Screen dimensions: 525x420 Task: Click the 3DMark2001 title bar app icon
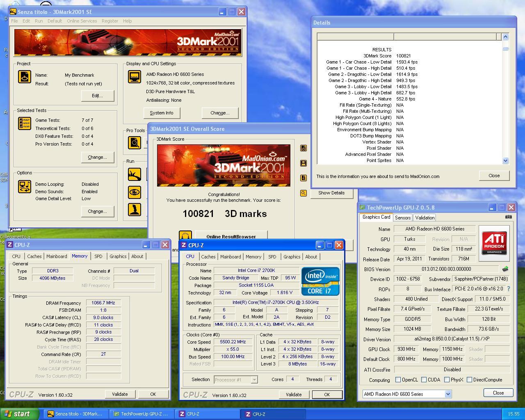pos(13,12)
